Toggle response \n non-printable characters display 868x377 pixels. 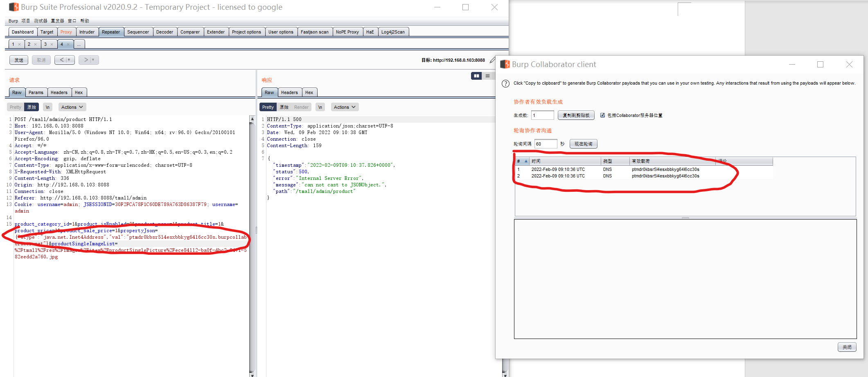(320, 107)
